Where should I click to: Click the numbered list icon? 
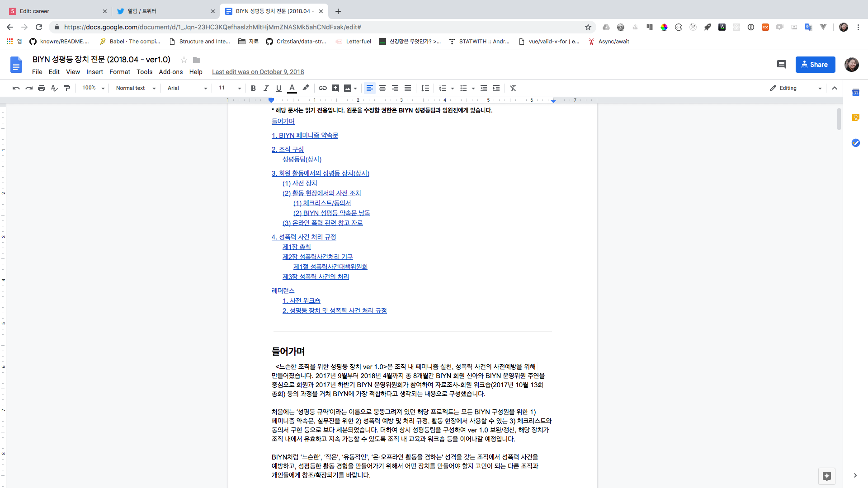pyautogui.click(x=443, y=88)
